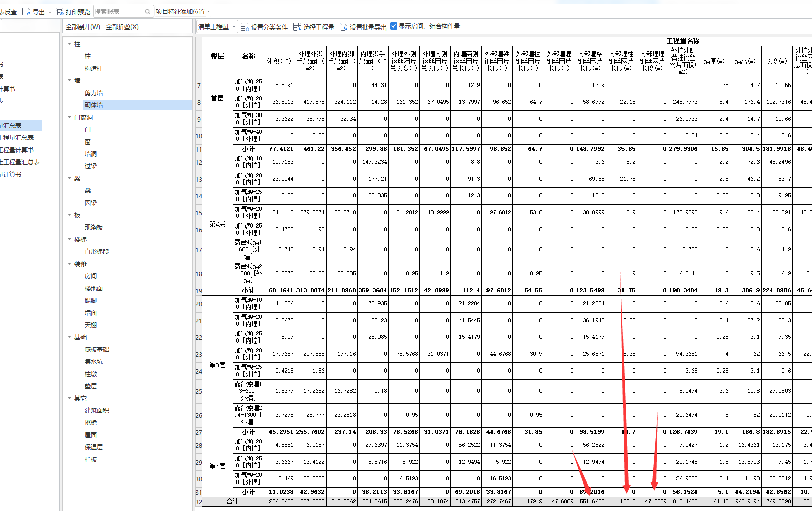The width and height of the screenshot is (812, 511).
Task: Select row number 32 header
Action: pyautogui.click(x=198, y=502)
